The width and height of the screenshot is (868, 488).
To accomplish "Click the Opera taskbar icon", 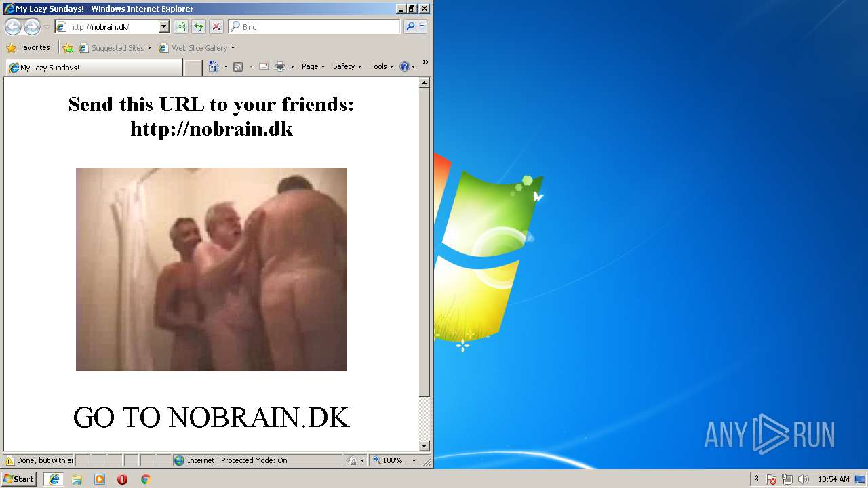I will point(122,479).
